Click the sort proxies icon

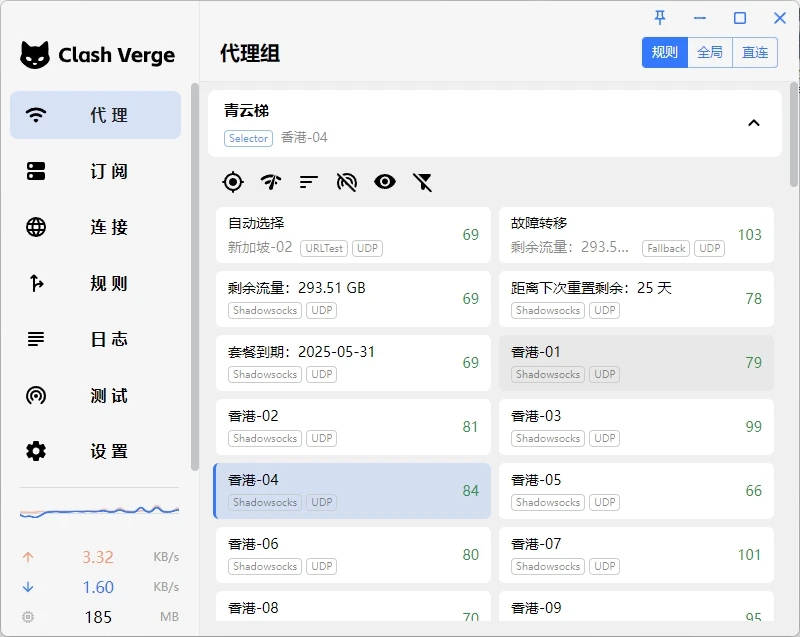pos(309,181)
